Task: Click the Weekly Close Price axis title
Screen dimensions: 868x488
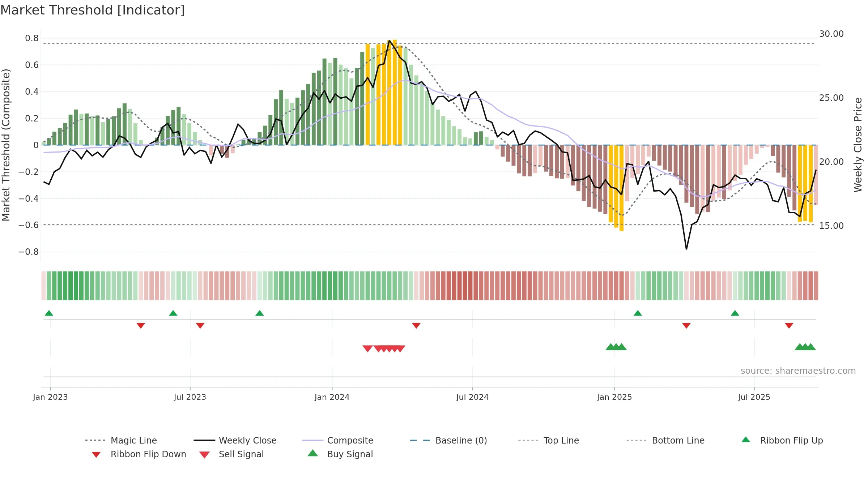Action: click(858, 145)
